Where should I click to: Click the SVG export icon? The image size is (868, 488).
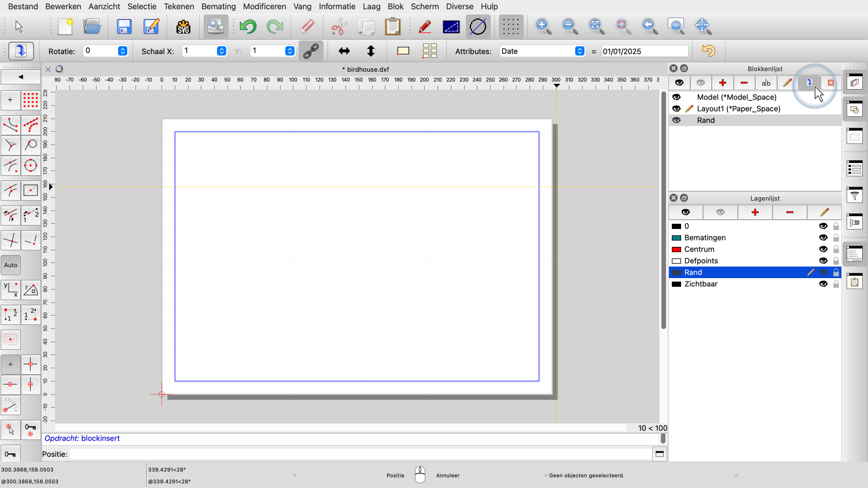(183, 27)
